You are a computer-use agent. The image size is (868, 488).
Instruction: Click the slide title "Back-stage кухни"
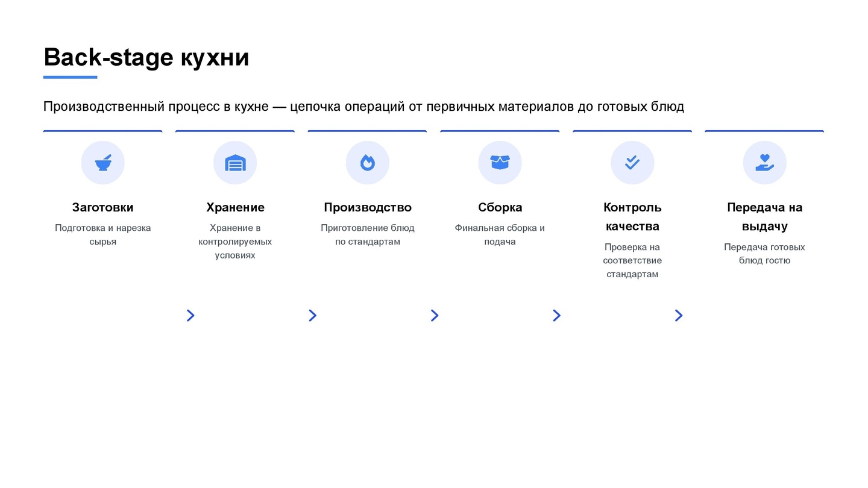(146, 57)
